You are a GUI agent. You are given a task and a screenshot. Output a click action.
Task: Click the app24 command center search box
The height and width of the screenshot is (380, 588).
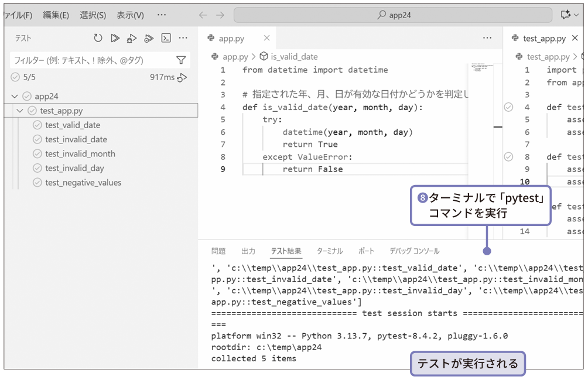[x=392, y=15]
